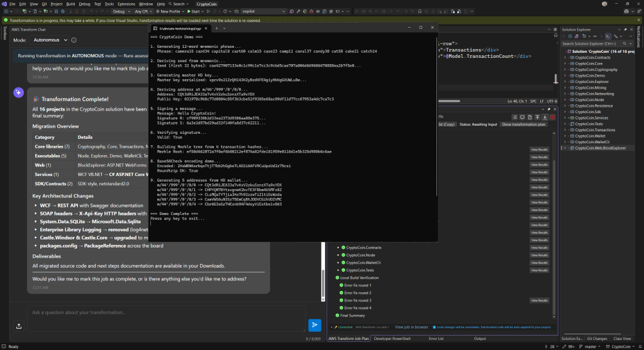
Task: Click the highlighted Show All Files icon in Solution Explorer
Action: (x=608, y=36)
